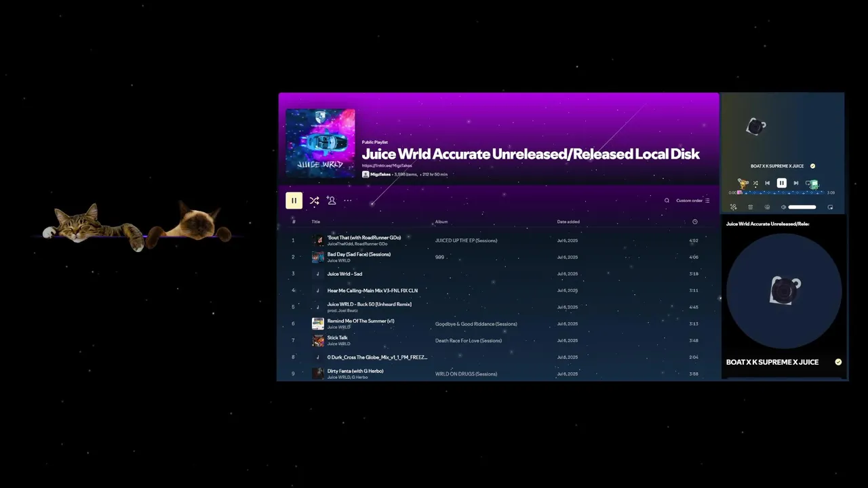
Task: Open the connect device icon in mini player
Action: [x=767, y=207]
